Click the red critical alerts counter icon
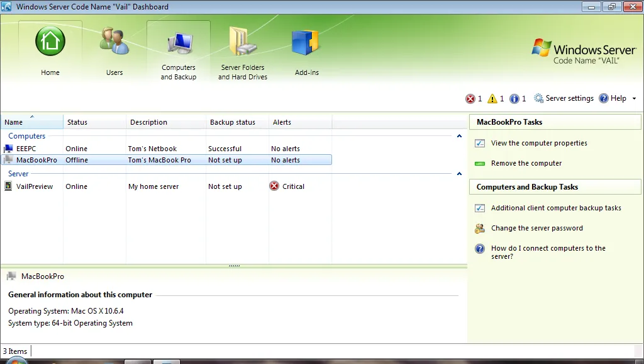 point(470,99)
